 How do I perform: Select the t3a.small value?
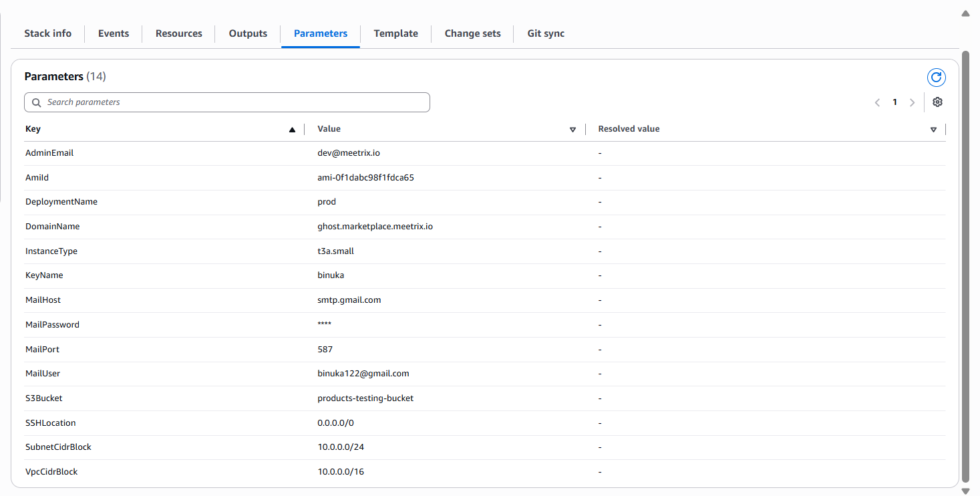[335, 251]
